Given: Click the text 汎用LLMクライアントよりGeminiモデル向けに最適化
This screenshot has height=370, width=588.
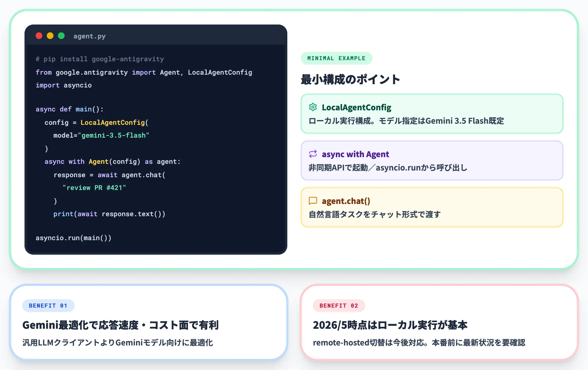Looking at the screenshot, I should coord(118,343).
